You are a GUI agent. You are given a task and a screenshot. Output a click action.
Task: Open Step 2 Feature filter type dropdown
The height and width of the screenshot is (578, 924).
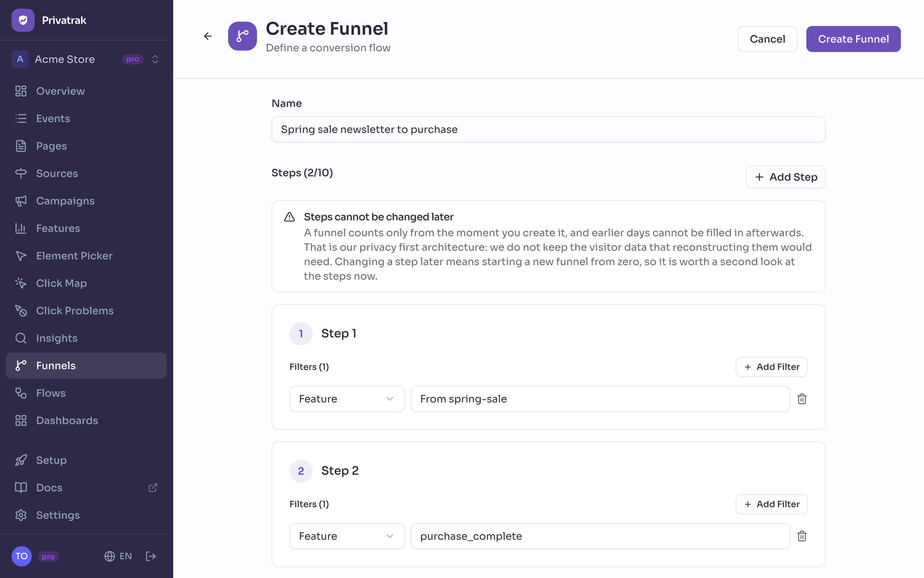pos(347,536)
